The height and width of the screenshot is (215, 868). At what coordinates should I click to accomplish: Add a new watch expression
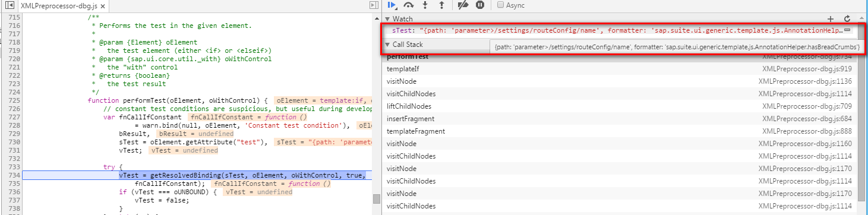[831, 19]
